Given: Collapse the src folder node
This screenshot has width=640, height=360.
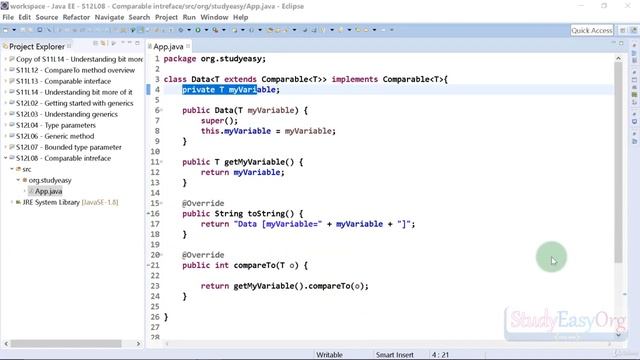Looking at the screenshot, I should (x=12, y=169).
